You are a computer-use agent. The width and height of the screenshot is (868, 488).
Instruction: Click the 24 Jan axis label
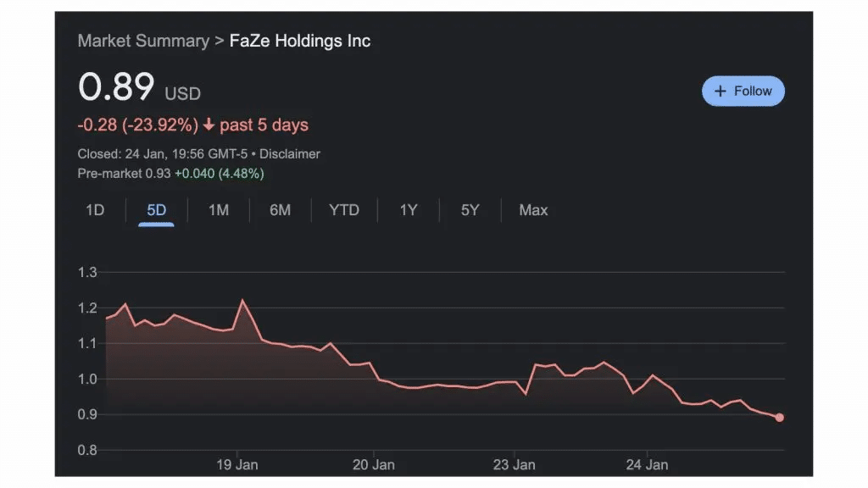[x=647, y=464]
